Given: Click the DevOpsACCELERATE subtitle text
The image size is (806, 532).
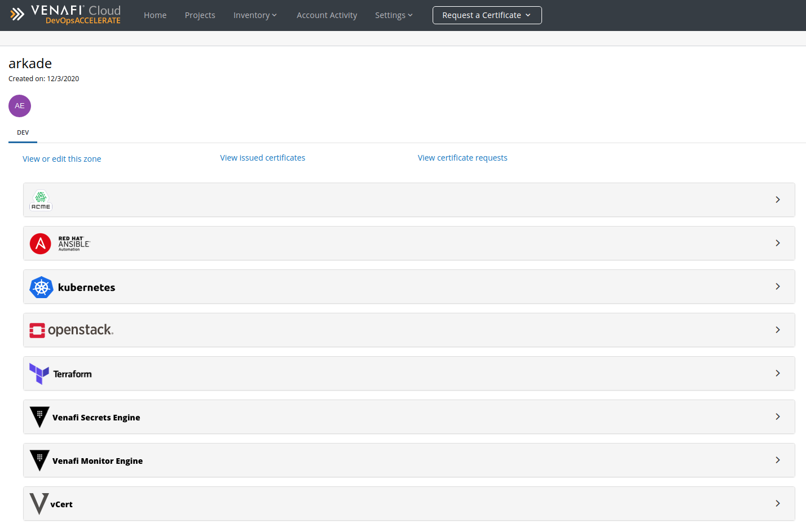Looking at the screenshot, I should coord(83,21).
